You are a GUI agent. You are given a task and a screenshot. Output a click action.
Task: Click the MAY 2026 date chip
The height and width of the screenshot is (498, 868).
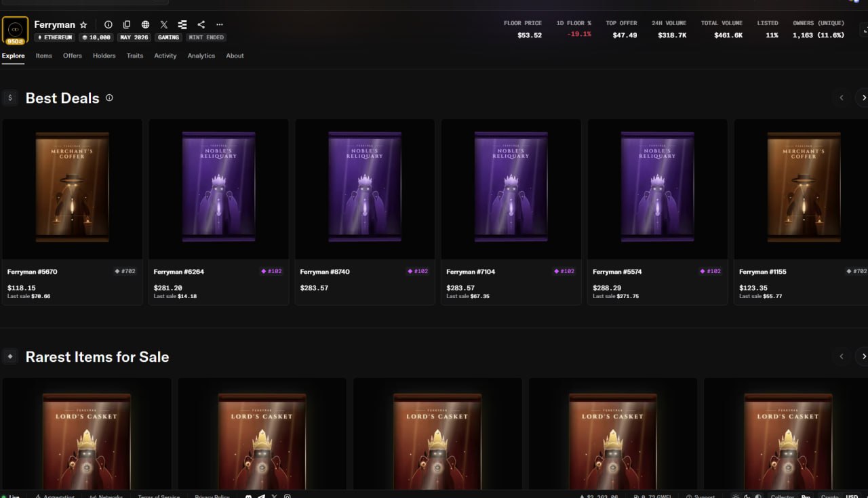[x=134, y=37]
